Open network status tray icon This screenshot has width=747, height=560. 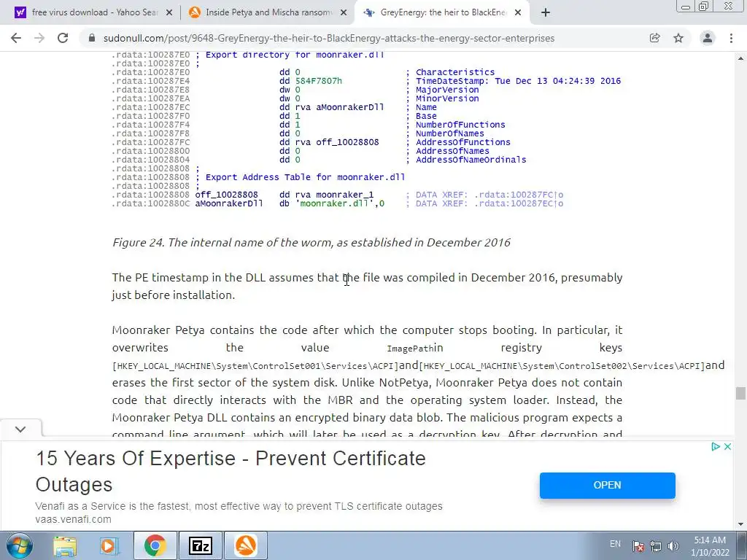click(x=656, y=546)
